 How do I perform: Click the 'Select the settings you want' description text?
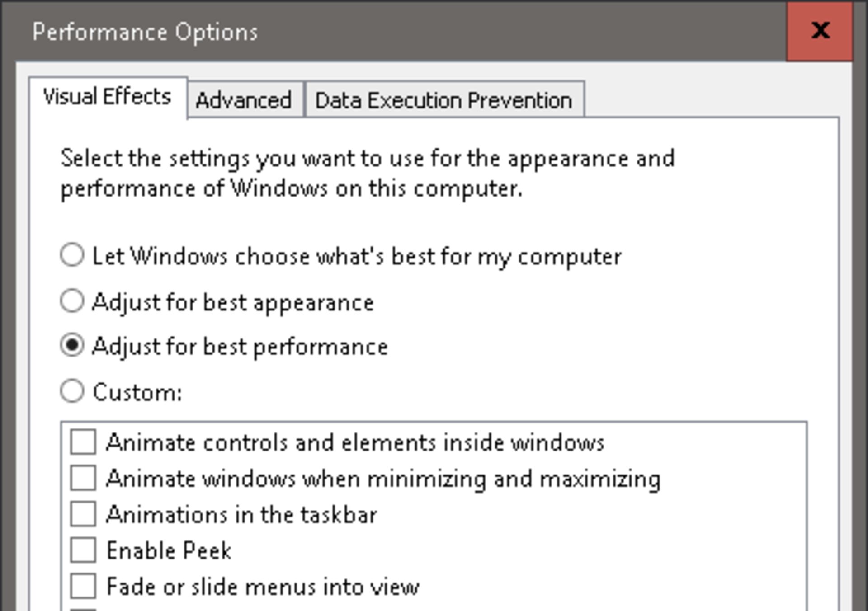pyautogui.click(x=367, y=173)
